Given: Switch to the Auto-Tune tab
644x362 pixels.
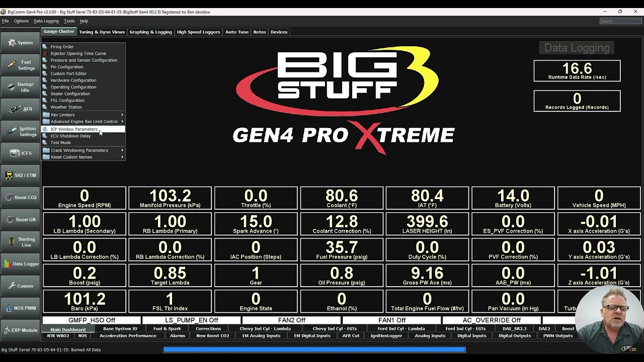Looking at the screenshot, I should [x=236, y=32].
